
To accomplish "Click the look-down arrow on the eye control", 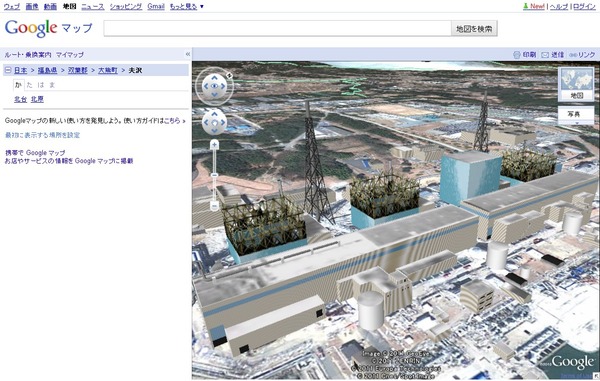I will point(214,95).
